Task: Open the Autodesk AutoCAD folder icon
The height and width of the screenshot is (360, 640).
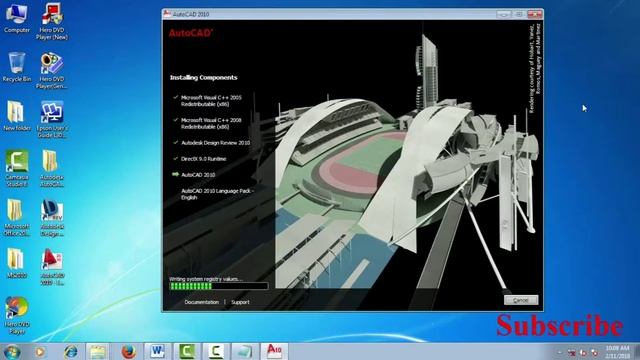Action: point(52,169)
